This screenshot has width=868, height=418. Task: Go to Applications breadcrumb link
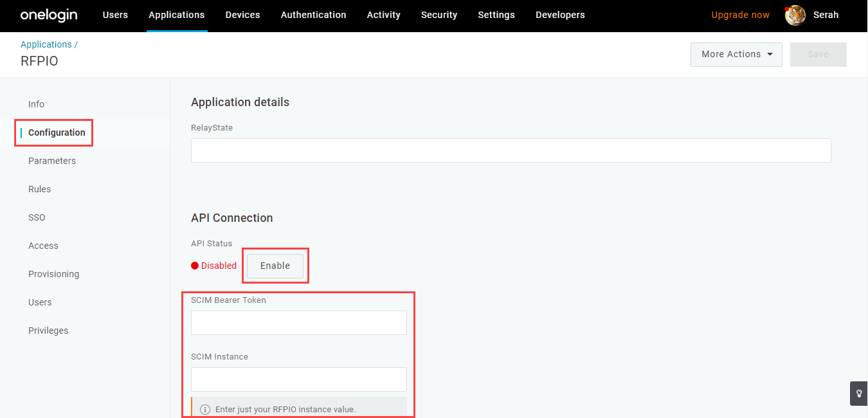tap(46, 44)
